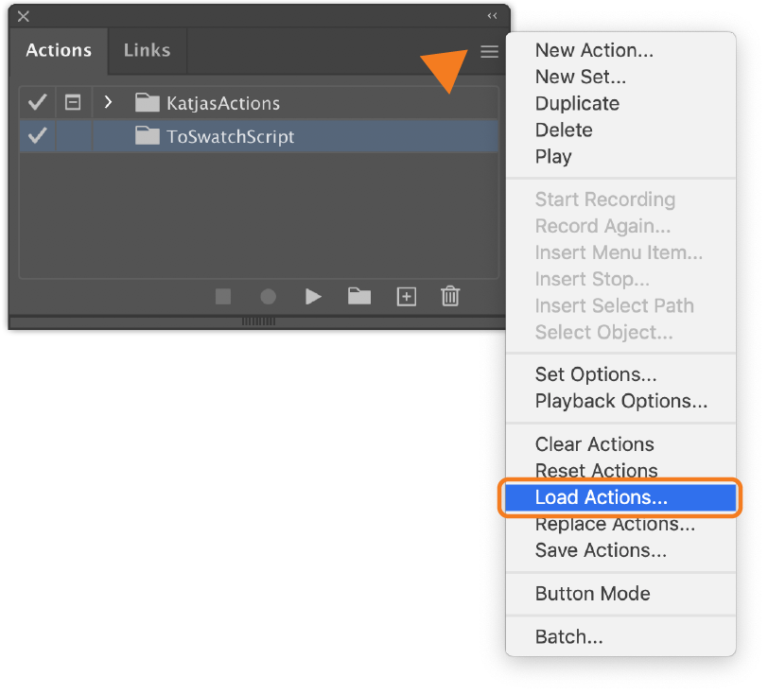Image resolution: width=768 pixels, height=694 pixels.
Task: Click the Stop recording square icon
Action: click(x=223, y=297)
